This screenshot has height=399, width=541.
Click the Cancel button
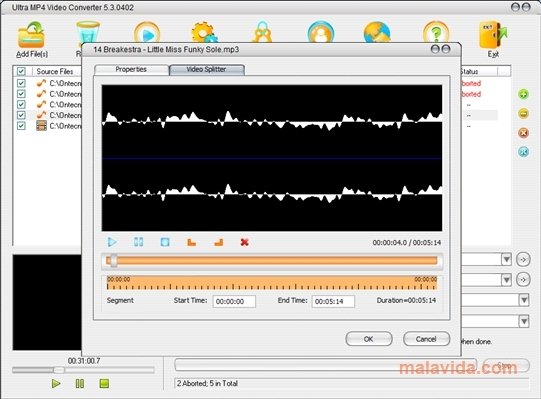(x=426, y=339)
